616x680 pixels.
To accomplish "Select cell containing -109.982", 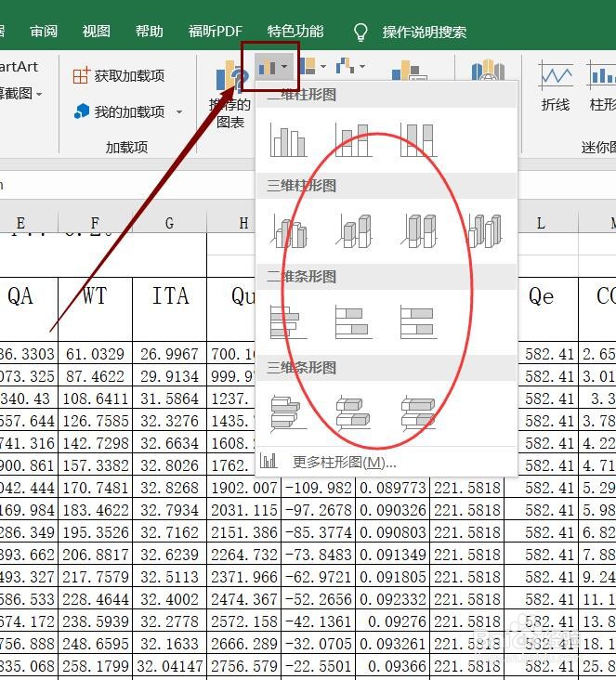I will coord(319,488).
